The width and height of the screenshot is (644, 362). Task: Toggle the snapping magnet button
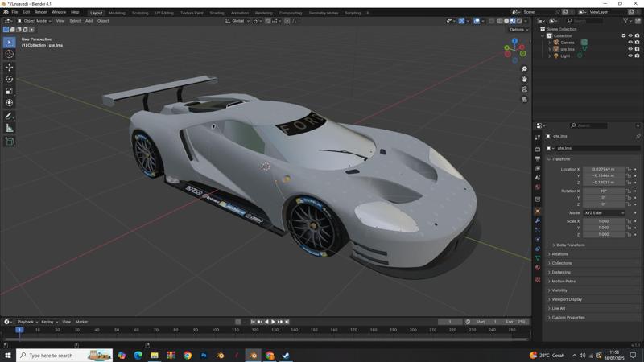coord(268,21)
